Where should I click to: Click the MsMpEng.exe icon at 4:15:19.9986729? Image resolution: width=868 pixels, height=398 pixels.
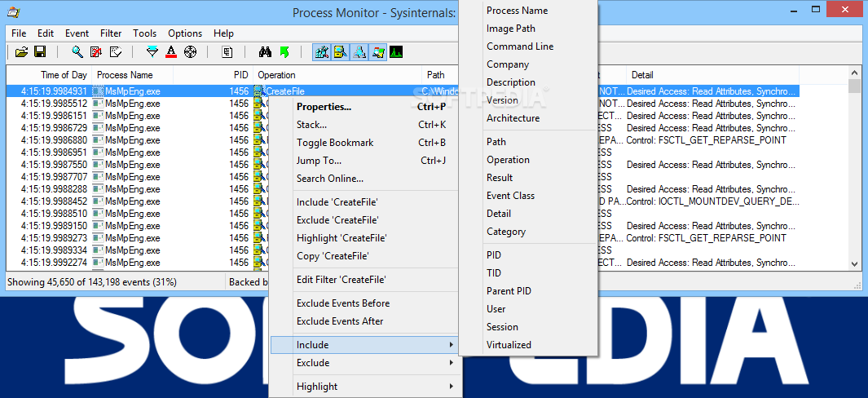[98, 127]
